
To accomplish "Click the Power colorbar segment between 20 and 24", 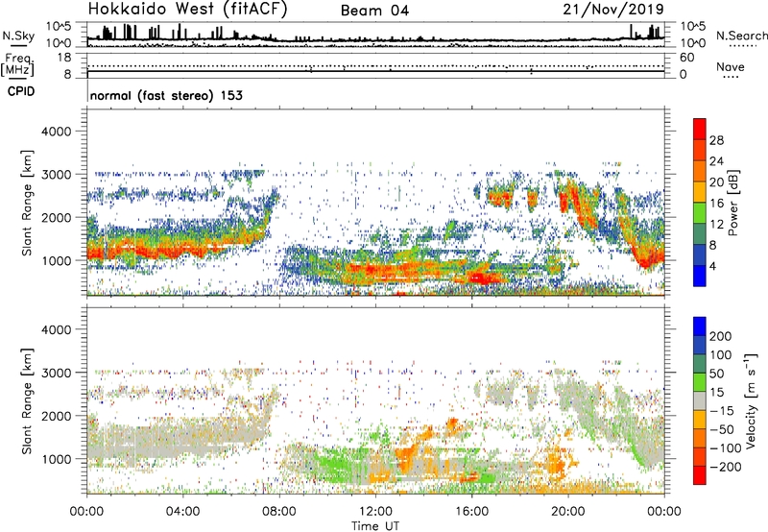I will tap(700, 171).
